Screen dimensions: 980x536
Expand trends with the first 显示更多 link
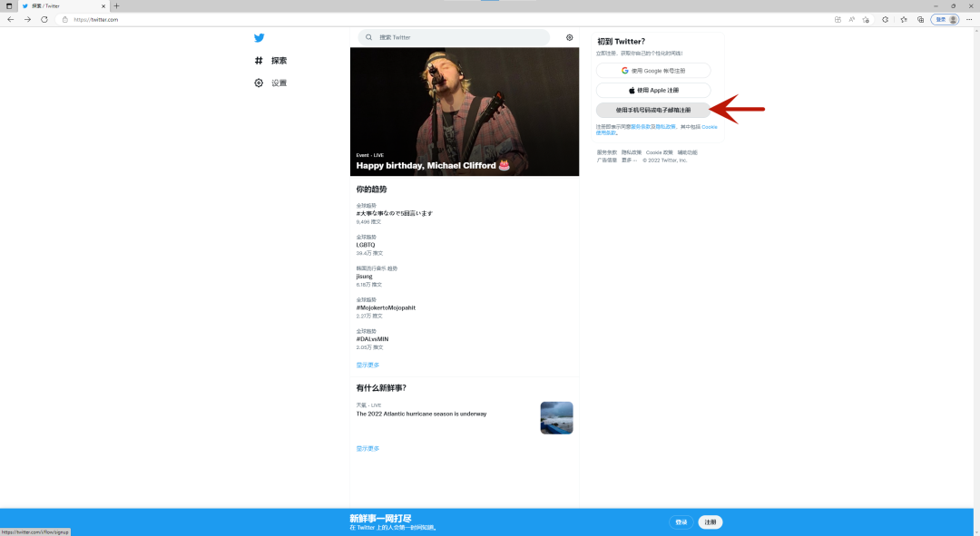[x=367, y=365]
